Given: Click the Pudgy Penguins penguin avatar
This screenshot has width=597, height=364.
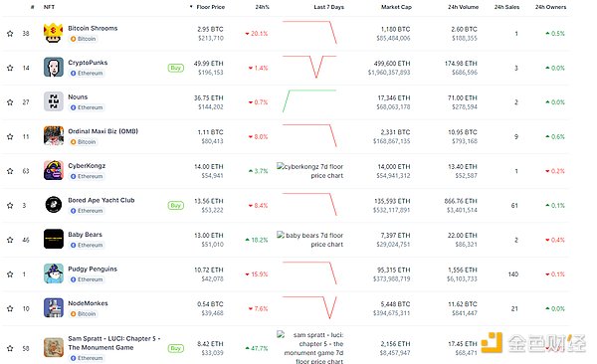Looking at the screenshot, I should pyautogui.click(x=54, y=273).
